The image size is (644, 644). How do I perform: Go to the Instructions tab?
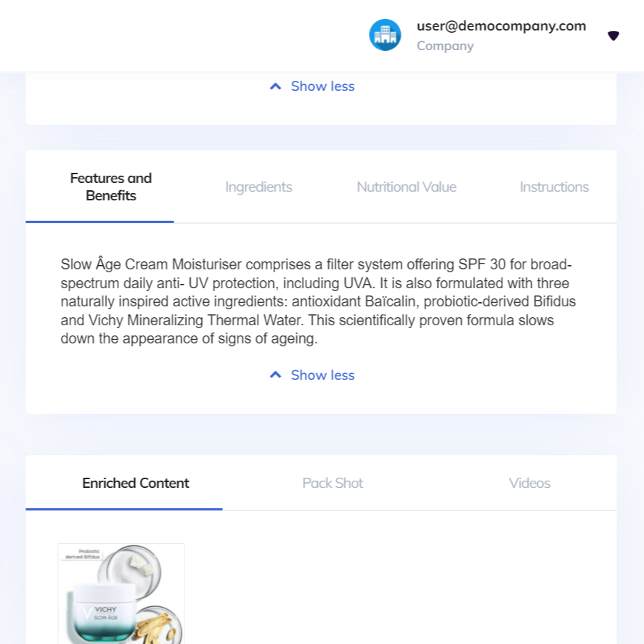[x=554, y=187]
